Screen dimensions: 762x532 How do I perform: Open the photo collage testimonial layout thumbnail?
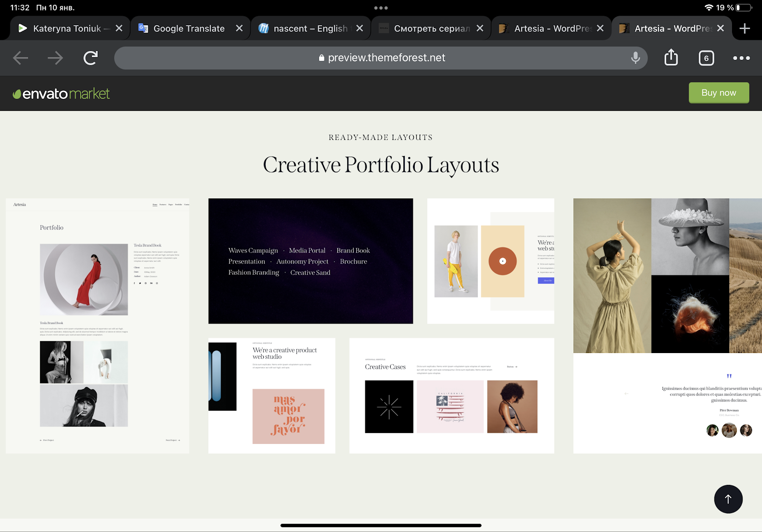pyautogui.click(x=668, y=326)
